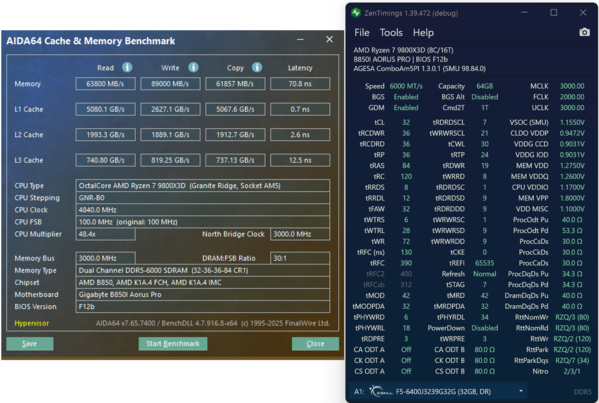
Task: Click CPU Stepping field GNR-B0
Action: tap(202, 198)
